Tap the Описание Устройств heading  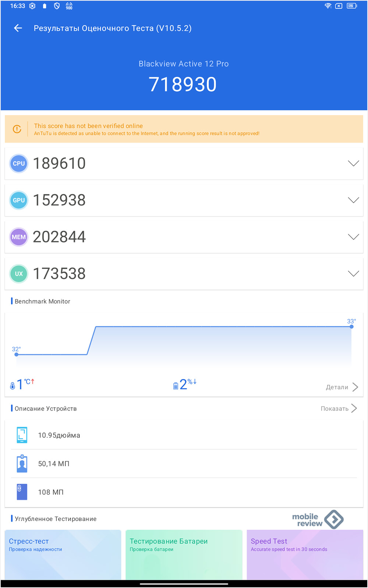pos(46,409)
